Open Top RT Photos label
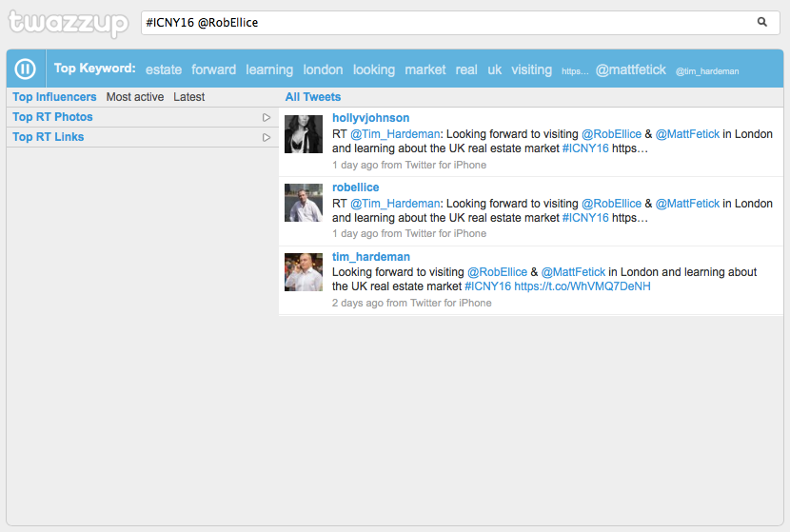790x532 pixels. [52, 117]
